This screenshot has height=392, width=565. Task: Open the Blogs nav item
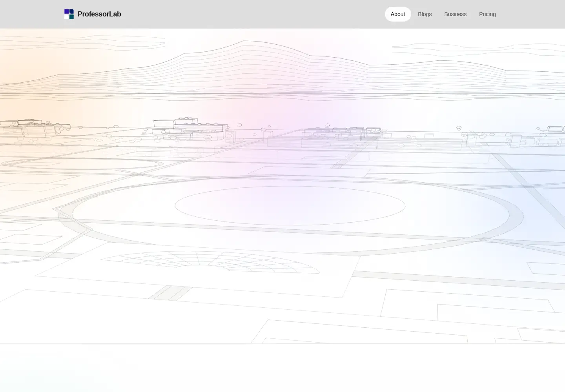[x=425, y=14]
